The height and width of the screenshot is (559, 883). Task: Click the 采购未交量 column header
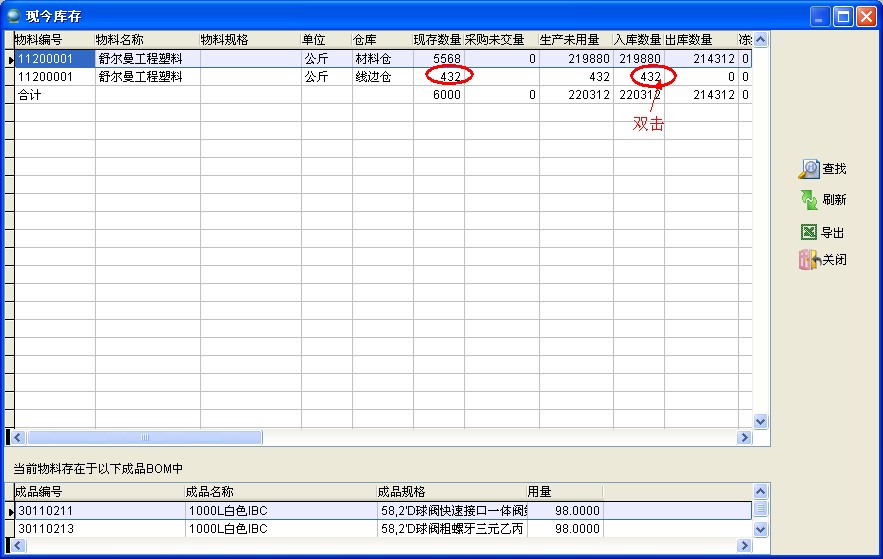[501, 40]
